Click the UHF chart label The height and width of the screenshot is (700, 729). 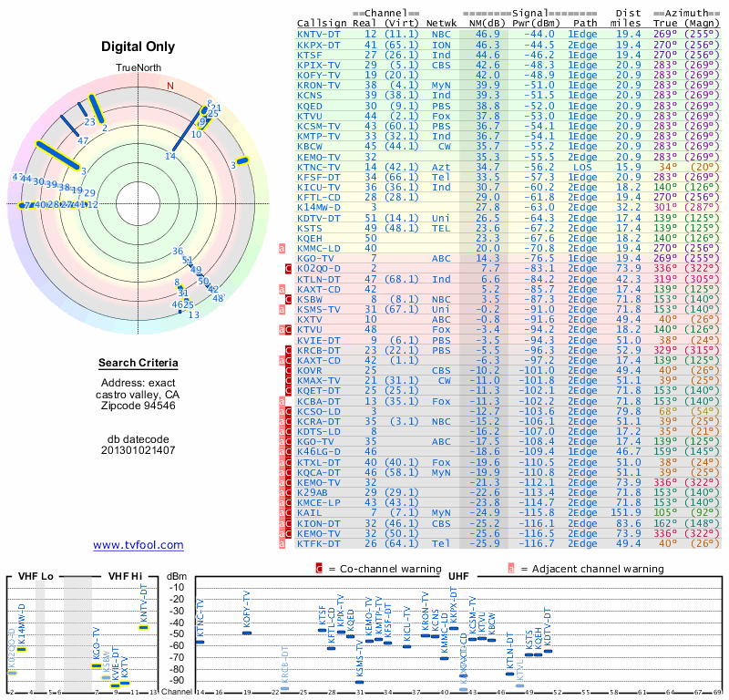pyautogui.click(x=458, y=576)
